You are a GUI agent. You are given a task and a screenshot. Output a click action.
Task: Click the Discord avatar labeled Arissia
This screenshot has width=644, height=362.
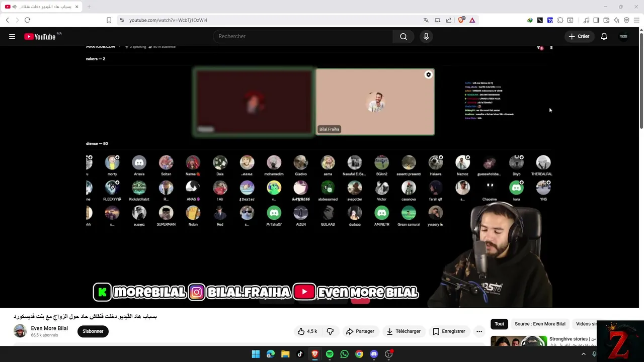(x=139, y=162)
